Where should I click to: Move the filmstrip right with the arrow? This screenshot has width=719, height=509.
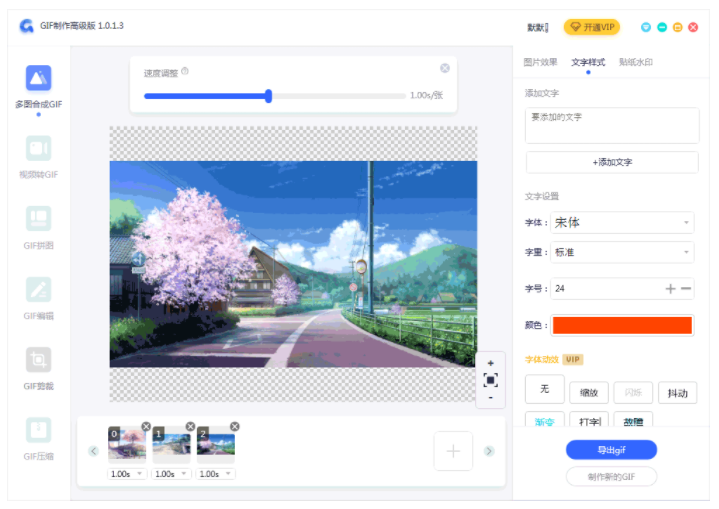[x=489, y=451]
